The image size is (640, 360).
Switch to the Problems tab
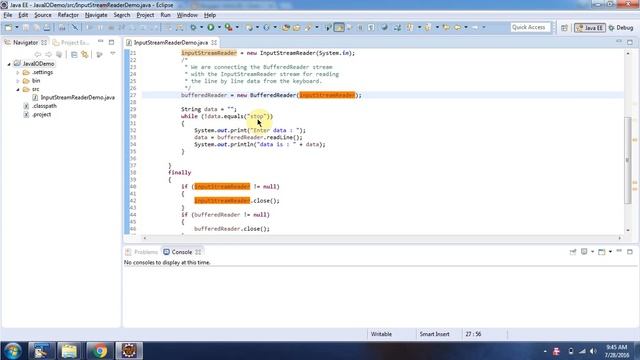(x=142, y=252)
